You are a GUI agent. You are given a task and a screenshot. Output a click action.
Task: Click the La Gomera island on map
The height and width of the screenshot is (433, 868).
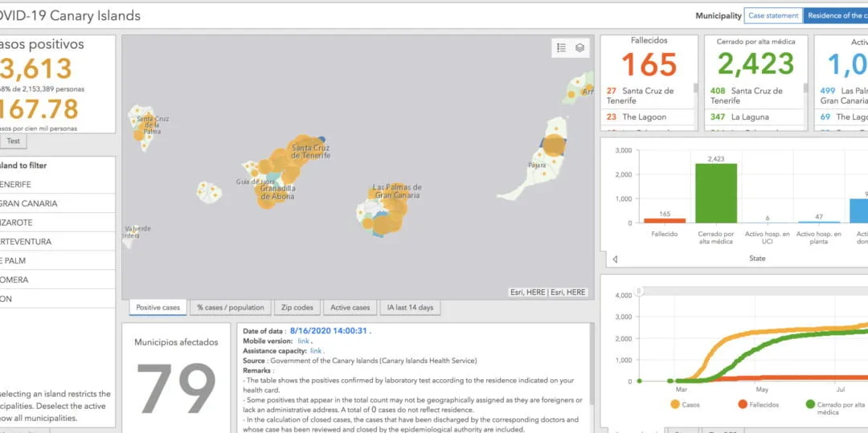point(209,193)
